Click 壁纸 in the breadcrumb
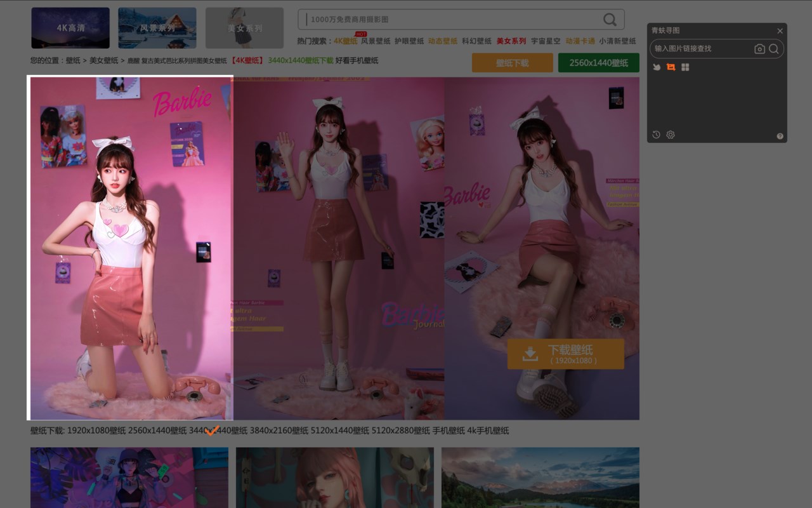 pyautogui.click(x=73, y=60)
